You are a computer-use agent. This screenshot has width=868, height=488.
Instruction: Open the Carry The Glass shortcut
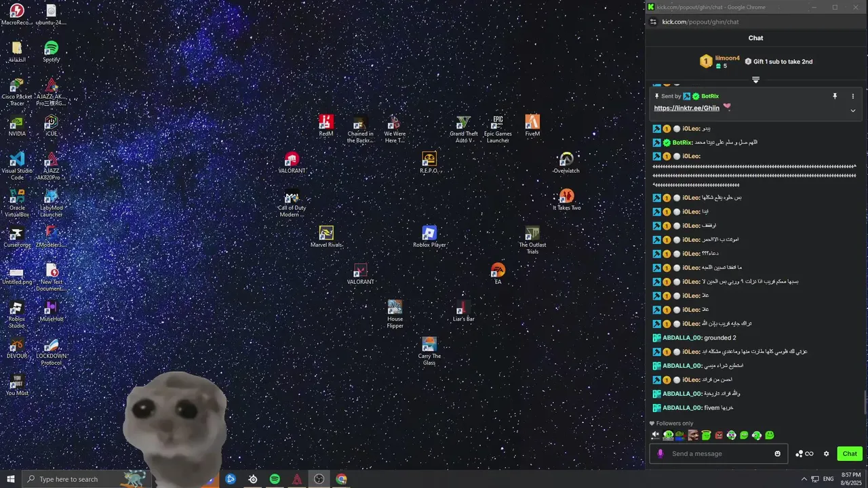click(x=429, y=351)
